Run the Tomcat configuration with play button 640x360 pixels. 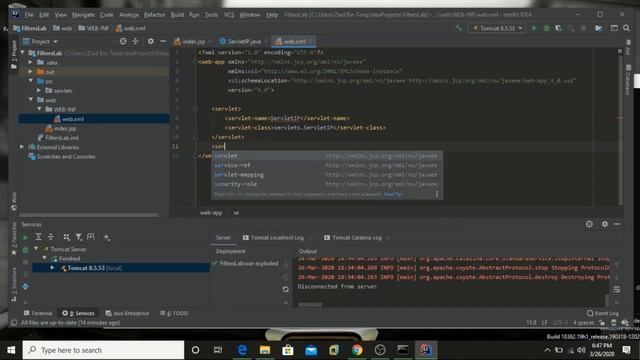[534, 28]
